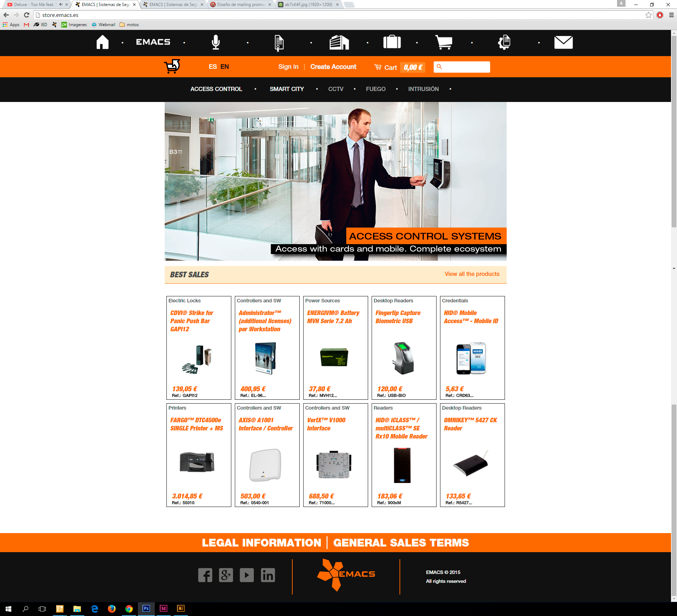This screenshot has height=616, width=677.
Task: Open Photoshop from the taskbar
Action: (x=146, y=609)
